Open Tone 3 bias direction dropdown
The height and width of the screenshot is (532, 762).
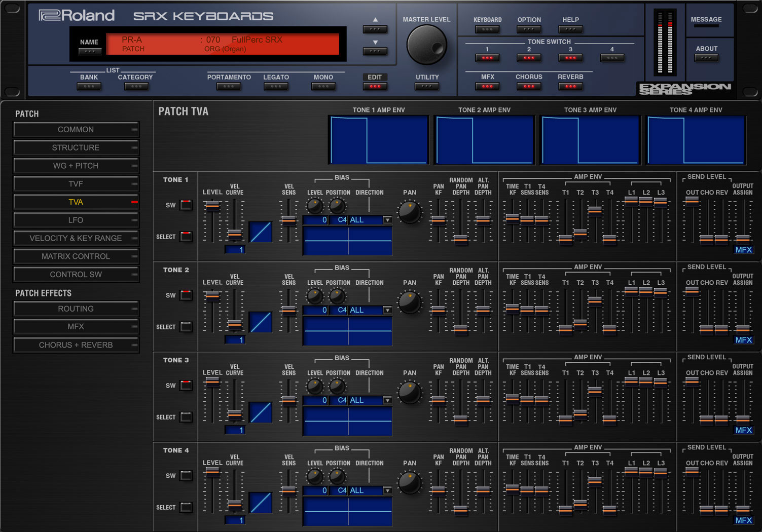[387, 400]
